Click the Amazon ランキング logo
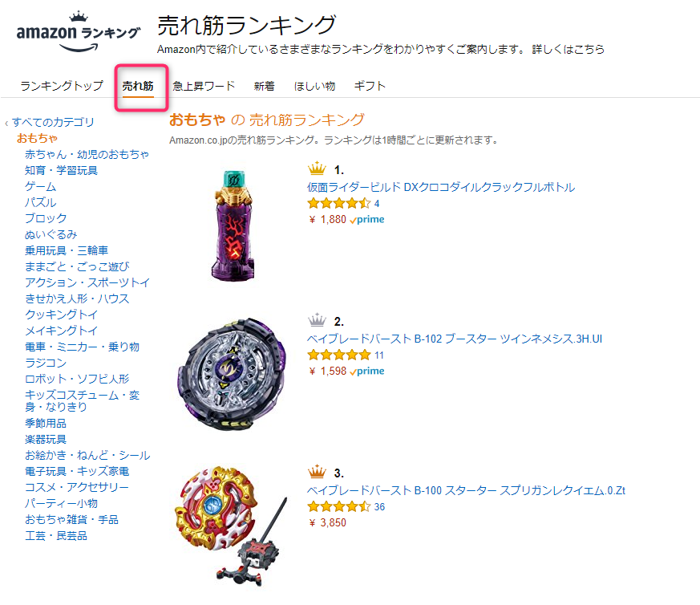700x605 pixels. 79,32
